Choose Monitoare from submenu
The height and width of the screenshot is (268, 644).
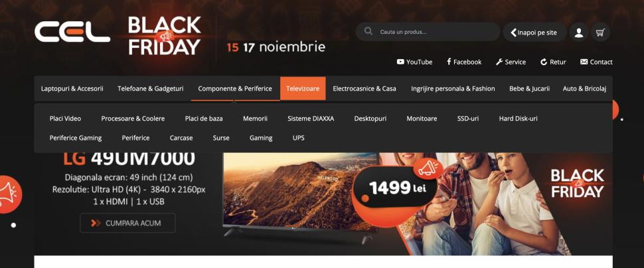coord(422,118)
